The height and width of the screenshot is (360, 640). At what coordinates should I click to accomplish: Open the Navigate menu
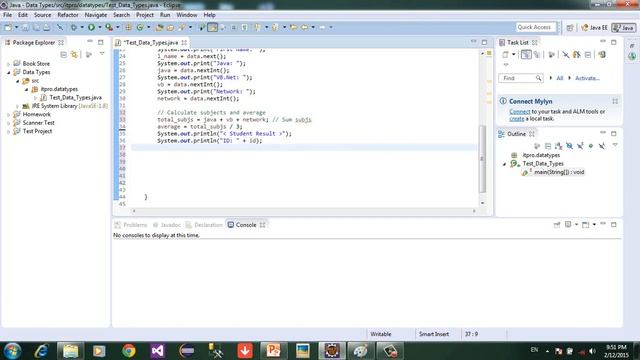click(96, 15)
